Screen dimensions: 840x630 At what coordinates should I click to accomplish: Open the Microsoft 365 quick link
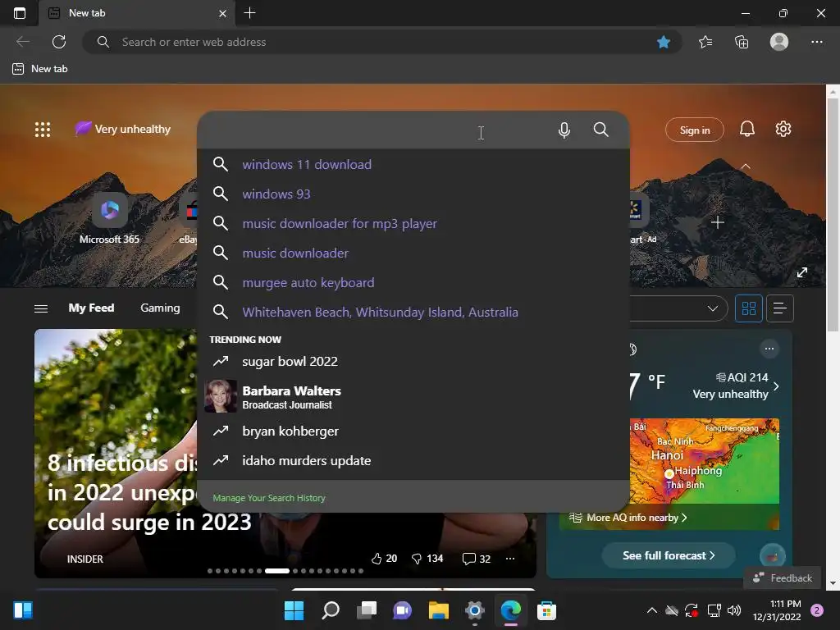pos(109,218)
